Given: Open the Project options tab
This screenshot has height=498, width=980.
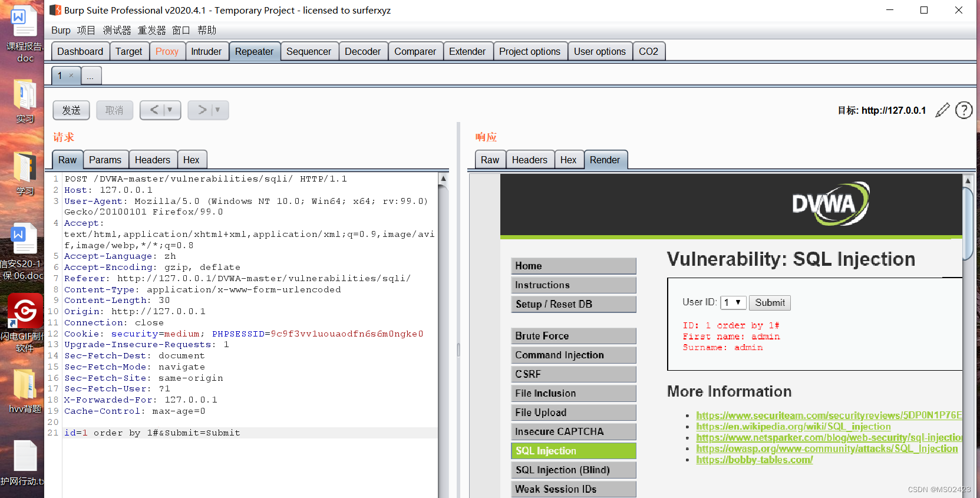Looking at the screenshot, I should click(530, 51).
